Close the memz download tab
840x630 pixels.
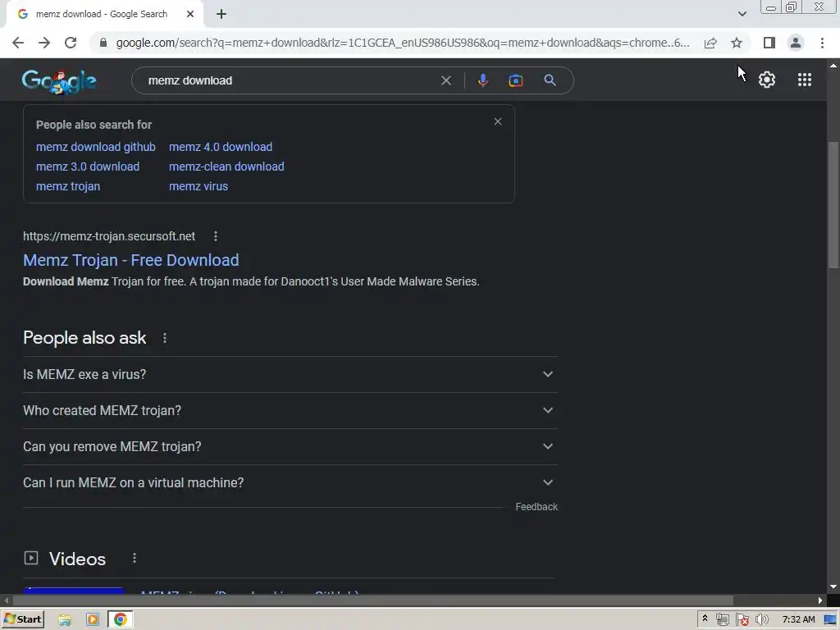(x=190, y=15)
